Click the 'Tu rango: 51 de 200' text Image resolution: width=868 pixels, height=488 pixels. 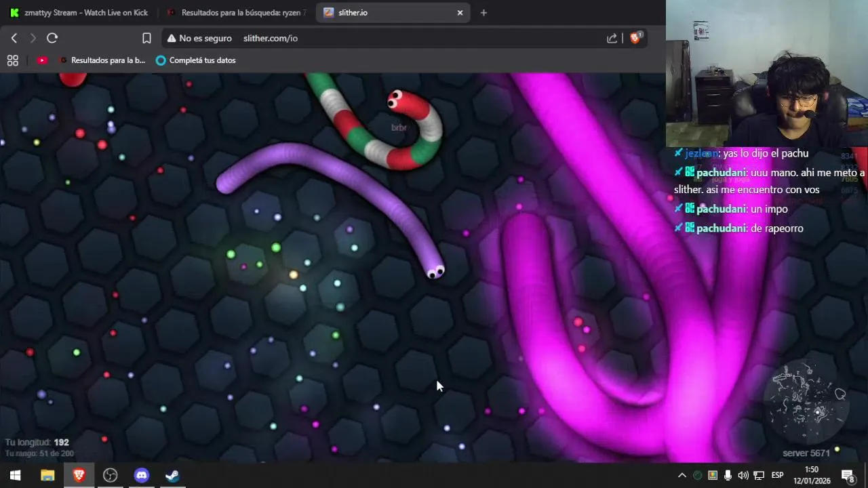point(39,453)
